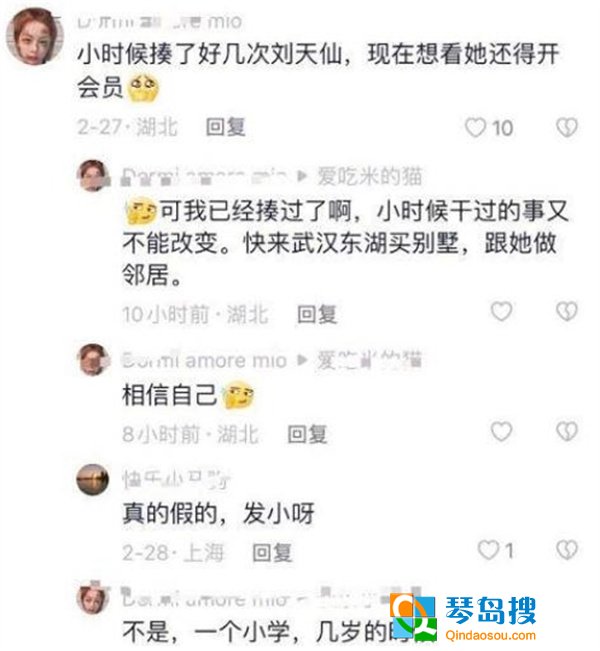Open the sunset avatar of 真的假的 commenter
Screen dimensions: 600x651
(93, 480)
